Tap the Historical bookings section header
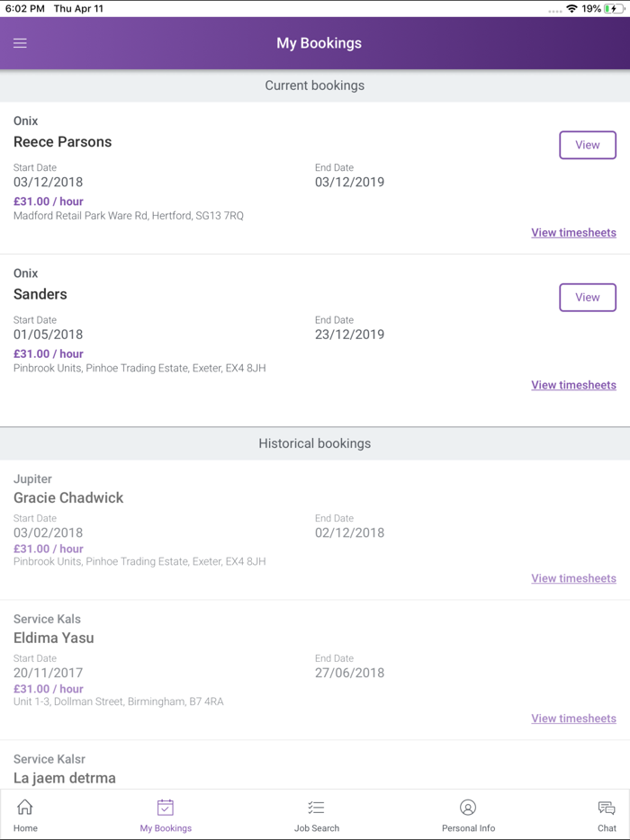The width and height of the screenshot is (630, 840). [315, 443]
